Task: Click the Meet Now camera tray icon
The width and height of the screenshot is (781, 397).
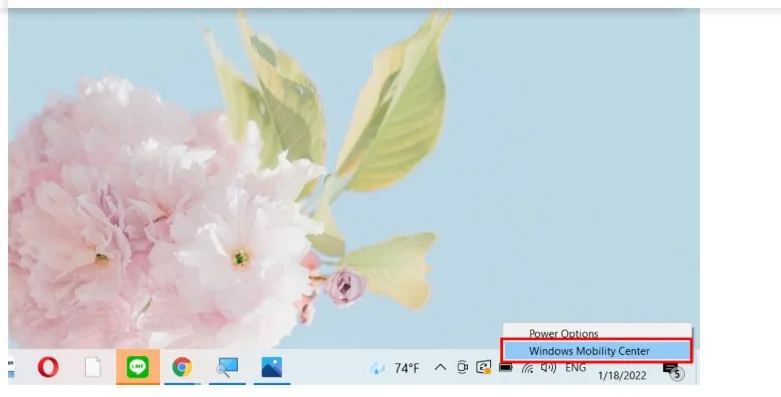Action: point(462,368)
